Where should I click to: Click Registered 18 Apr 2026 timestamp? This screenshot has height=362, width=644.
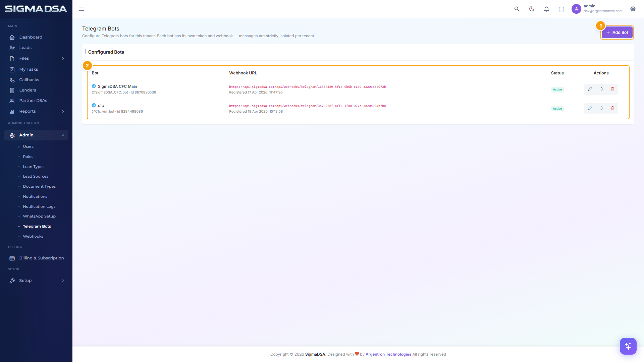(256, 111)
